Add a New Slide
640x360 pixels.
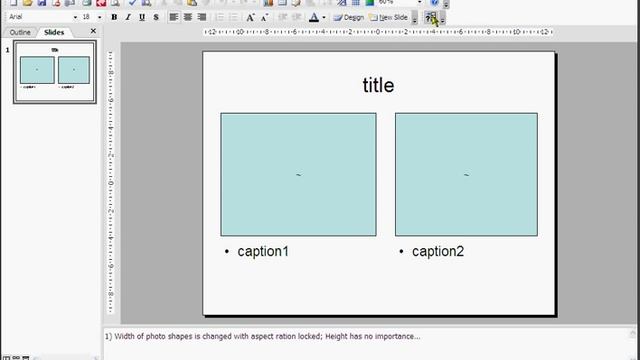[388, 17]
